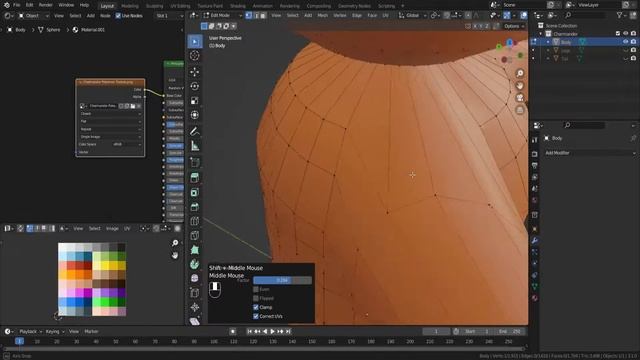
Task: Jump to the end frame
Action: (x=288, y=331)
